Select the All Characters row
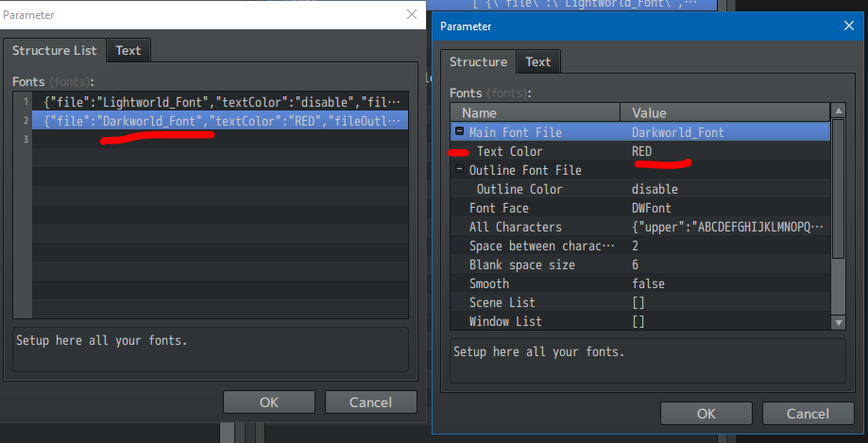This screenshot has width=868, height=443. tap(640, 227)
